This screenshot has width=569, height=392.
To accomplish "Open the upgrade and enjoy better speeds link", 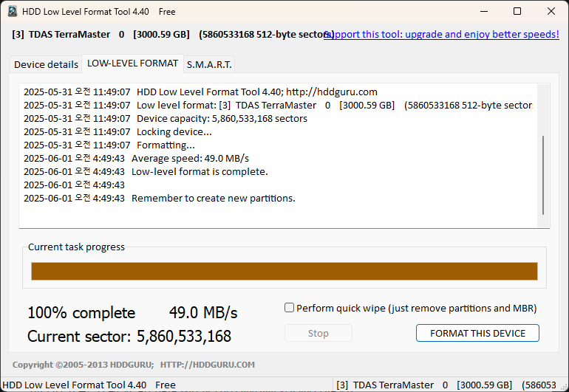I will click(441, 34).
